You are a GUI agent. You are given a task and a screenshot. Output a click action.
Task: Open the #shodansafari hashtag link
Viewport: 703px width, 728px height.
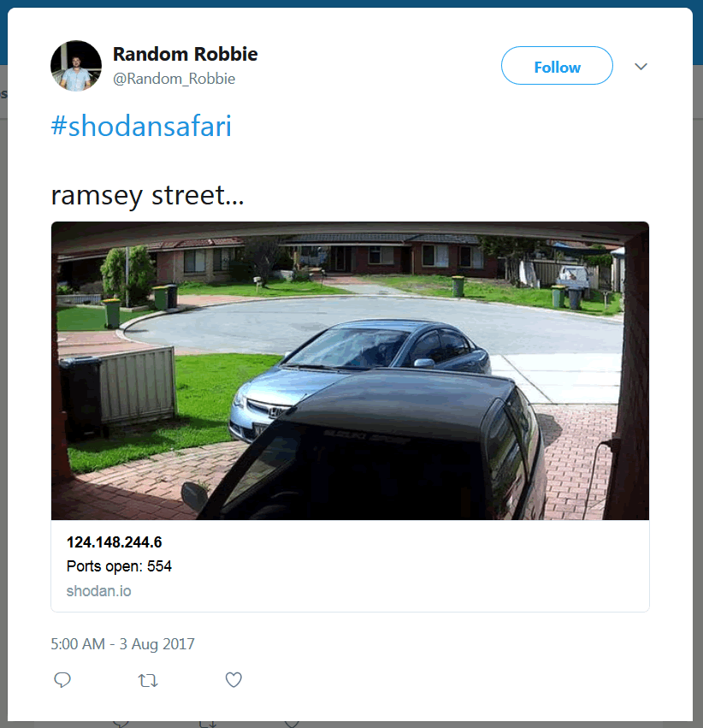(x=141, y=126)
